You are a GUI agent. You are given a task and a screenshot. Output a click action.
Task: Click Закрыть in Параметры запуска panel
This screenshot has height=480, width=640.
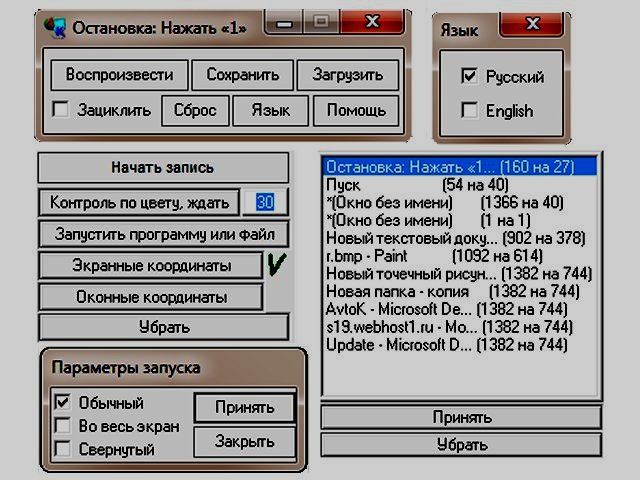(x=244, y=441)
